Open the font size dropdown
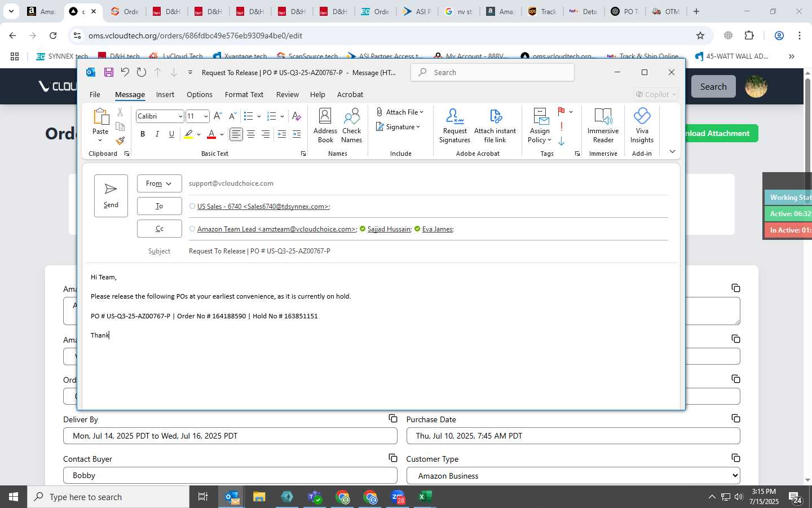 pos(206,116)
